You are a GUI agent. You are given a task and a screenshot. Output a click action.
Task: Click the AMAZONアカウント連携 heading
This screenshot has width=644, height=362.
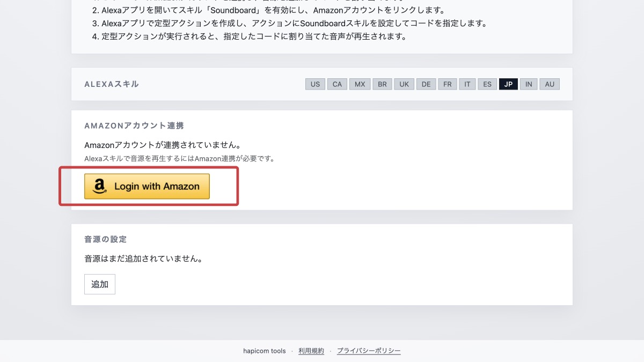point(134,125)
